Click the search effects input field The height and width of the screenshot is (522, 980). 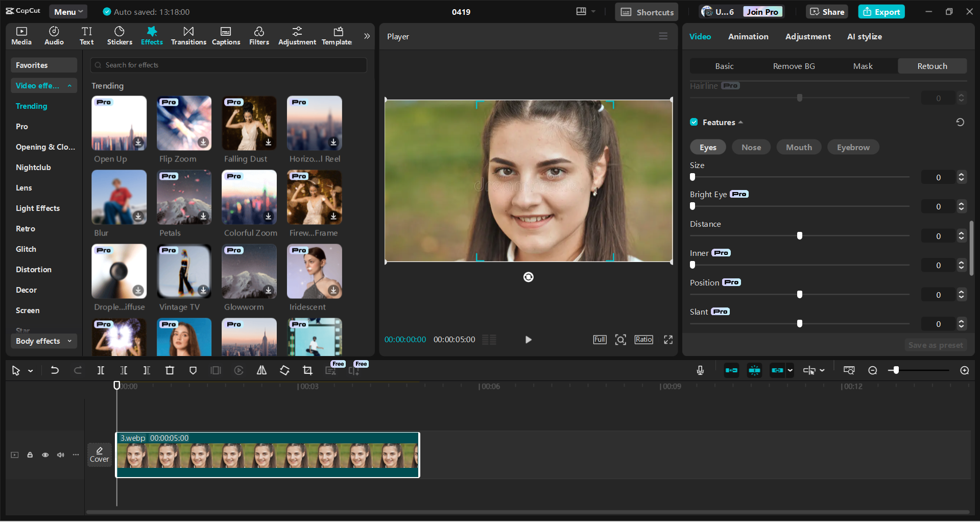pos(228,65)
